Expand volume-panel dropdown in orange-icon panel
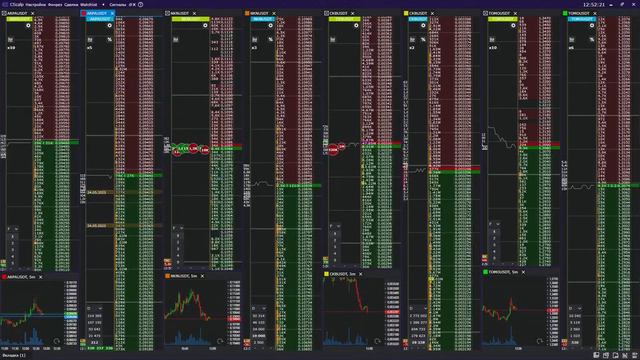The image size is (640, 360). pyautogui.click(x=264, y=308)
